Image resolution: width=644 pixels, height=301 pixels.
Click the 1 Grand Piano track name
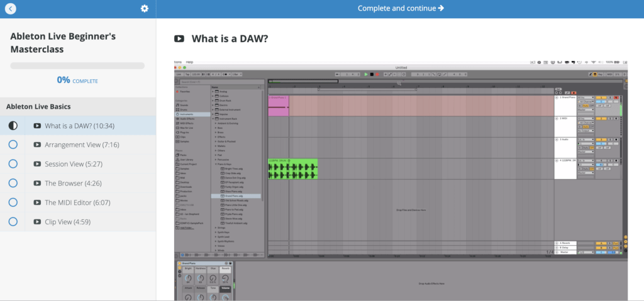coord(568,97)
